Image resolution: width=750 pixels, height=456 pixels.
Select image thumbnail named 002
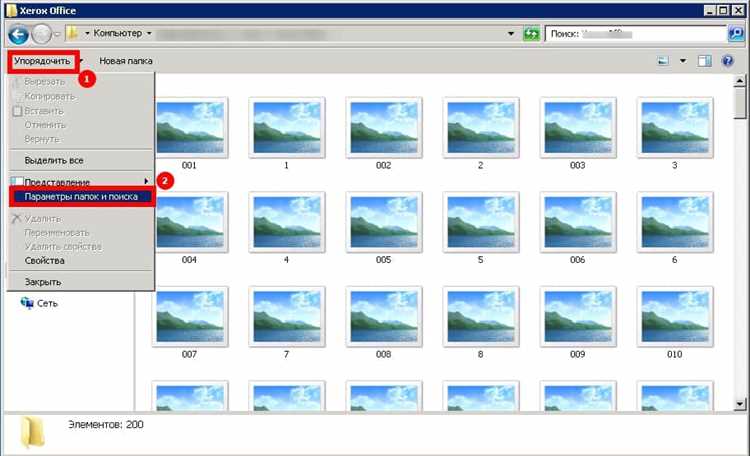tap(384, 128)
